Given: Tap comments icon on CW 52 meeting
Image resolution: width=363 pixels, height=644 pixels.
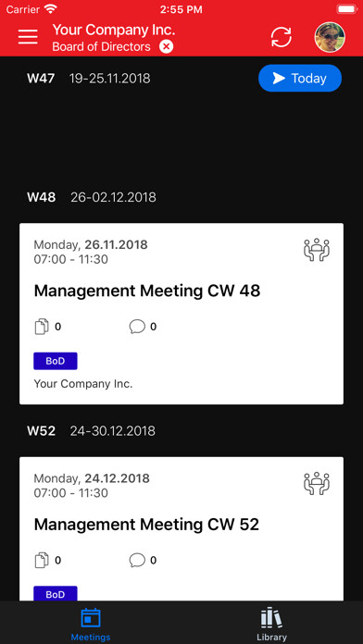Looking at the screenshot, I should tap(137, 560).
